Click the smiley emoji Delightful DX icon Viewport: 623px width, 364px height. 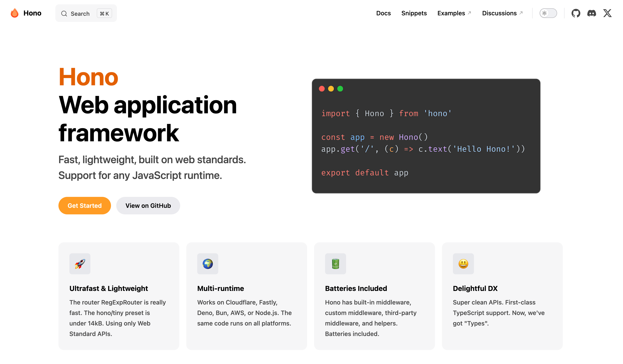pyautogui.click(x=463, y=264)
